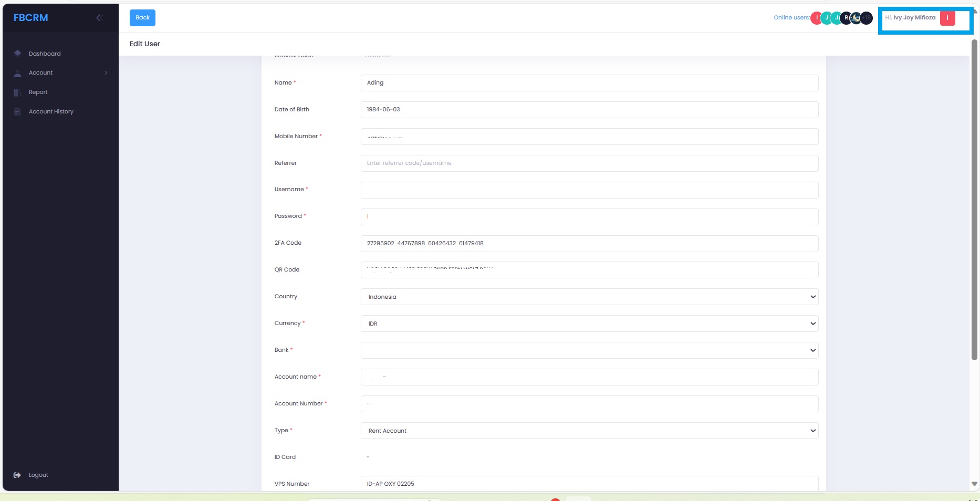
Task: Open the Currency dropdown showing IDR
Action: 589,323
